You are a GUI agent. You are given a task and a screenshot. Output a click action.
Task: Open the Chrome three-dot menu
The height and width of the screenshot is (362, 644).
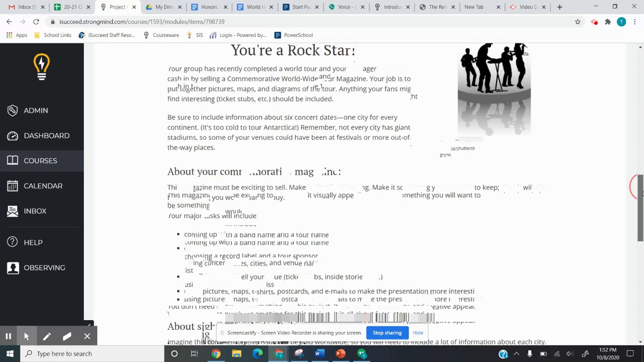click(x=635, y=22)
